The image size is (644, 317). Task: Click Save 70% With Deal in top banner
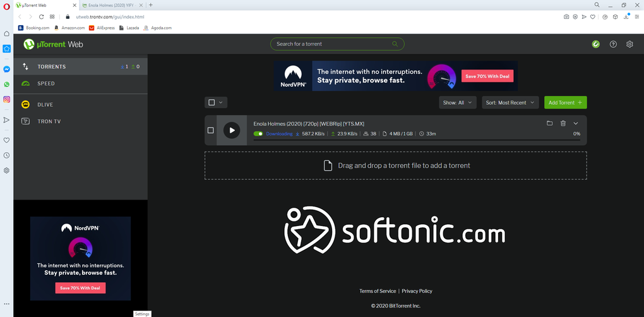click(487, 76)
